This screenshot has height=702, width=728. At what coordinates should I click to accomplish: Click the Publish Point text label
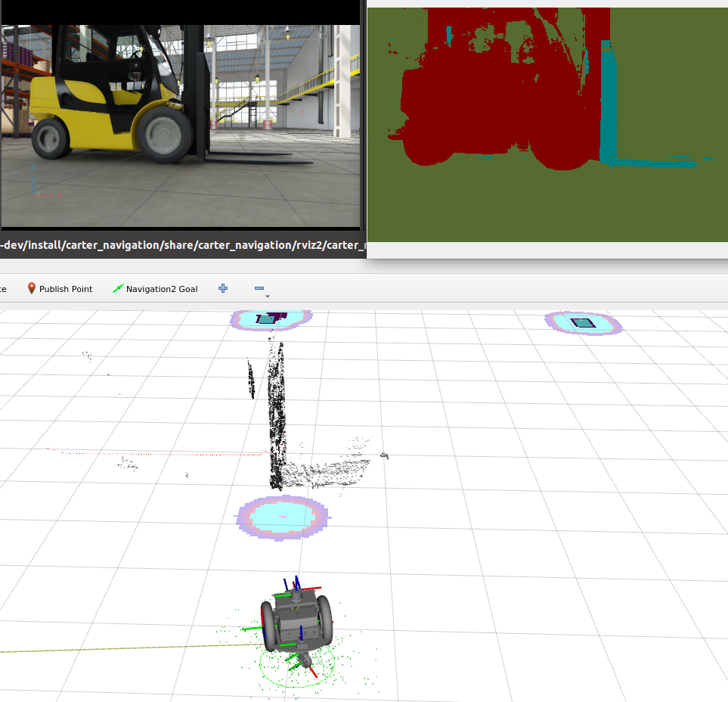[x=66, y=289]
